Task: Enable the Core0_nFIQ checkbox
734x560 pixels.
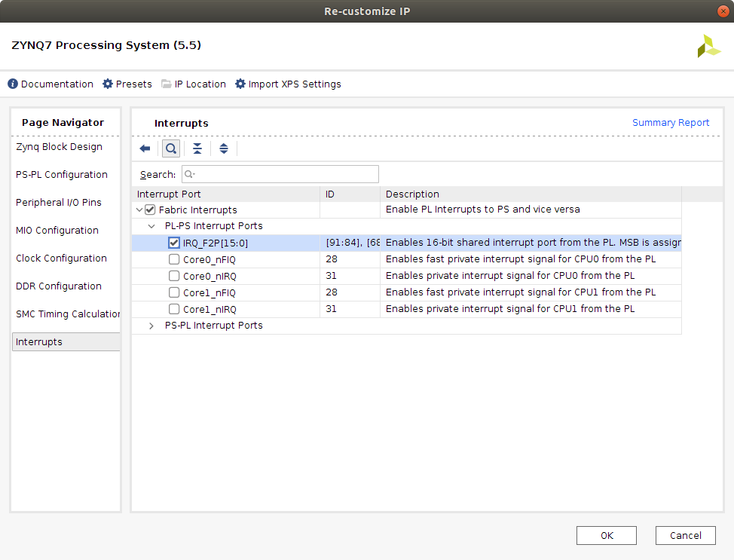Action: (x=174, y=259)
